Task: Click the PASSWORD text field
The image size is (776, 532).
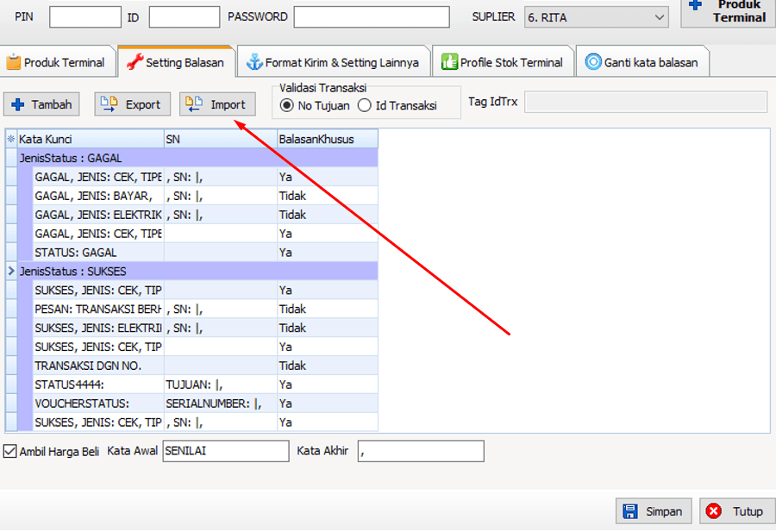Action: [x=372, y=17]
